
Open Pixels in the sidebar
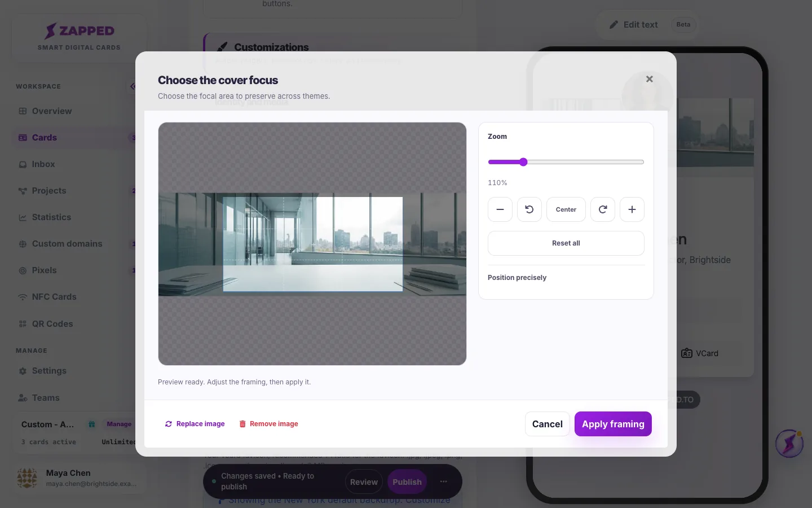pos(44,270)
